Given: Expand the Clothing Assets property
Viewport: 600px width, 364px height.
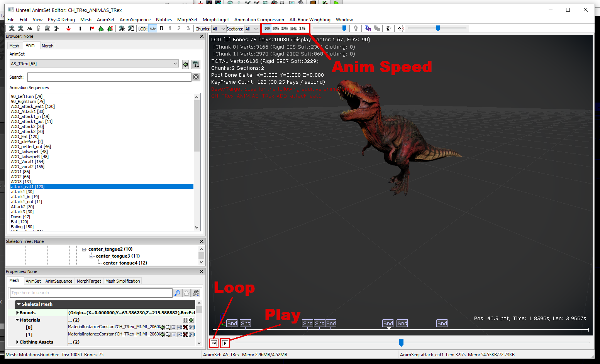Looking at the screenshot, I should point(17,342).
